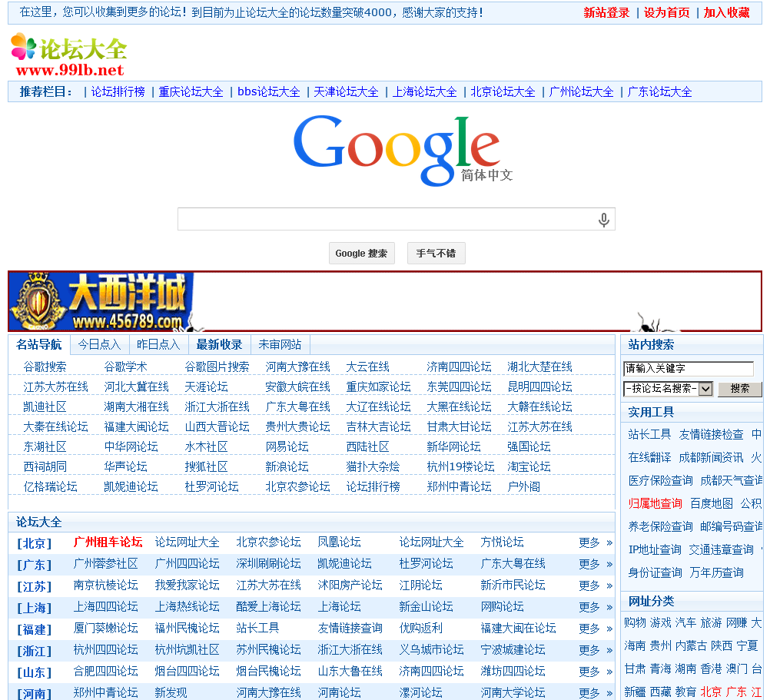The image size is (770, 700).
Task: Open the 凤凰论坛 link in the 北京 row
Action: [x=339, y=542]
